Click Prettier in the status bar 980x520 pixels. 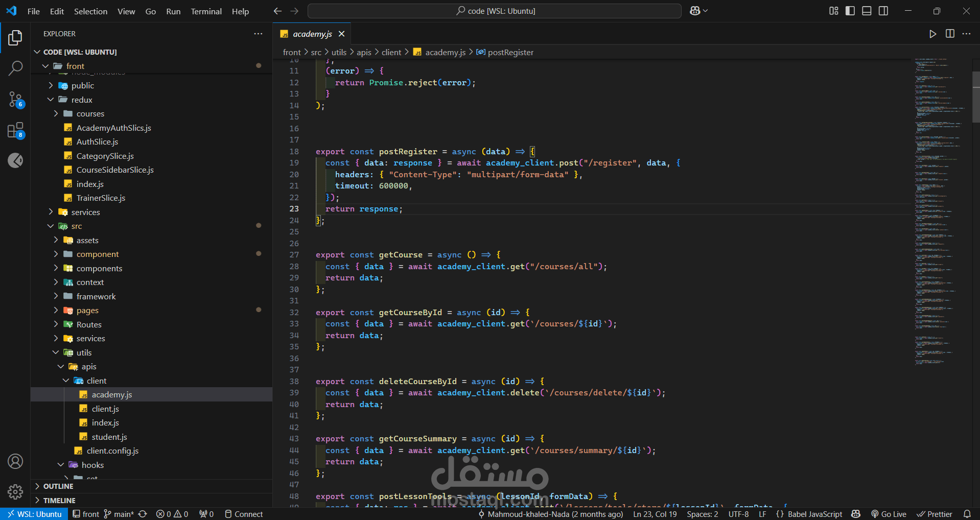(935, 514)
